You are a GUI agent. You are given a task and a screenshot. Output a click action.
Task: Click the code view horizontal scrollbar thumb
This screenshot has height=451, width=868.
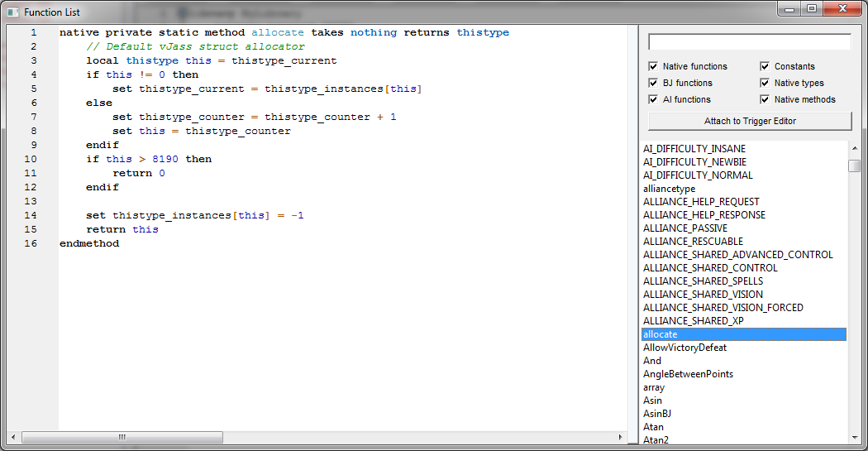[122, 437]
